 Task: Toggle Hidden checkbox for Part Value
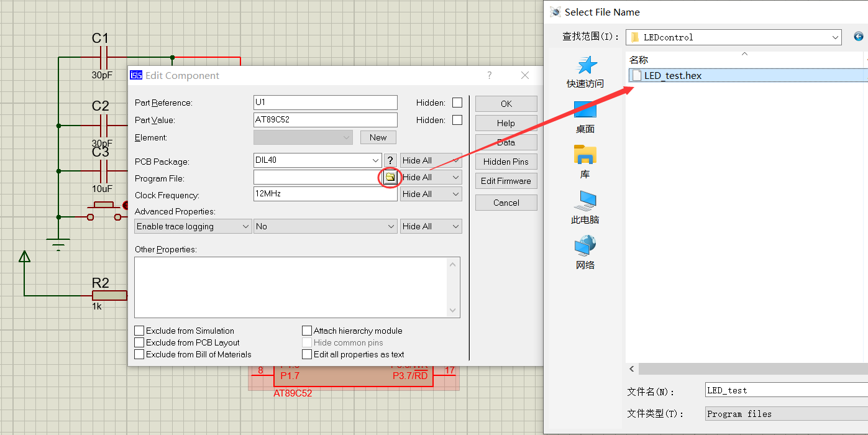pos(457,120)
